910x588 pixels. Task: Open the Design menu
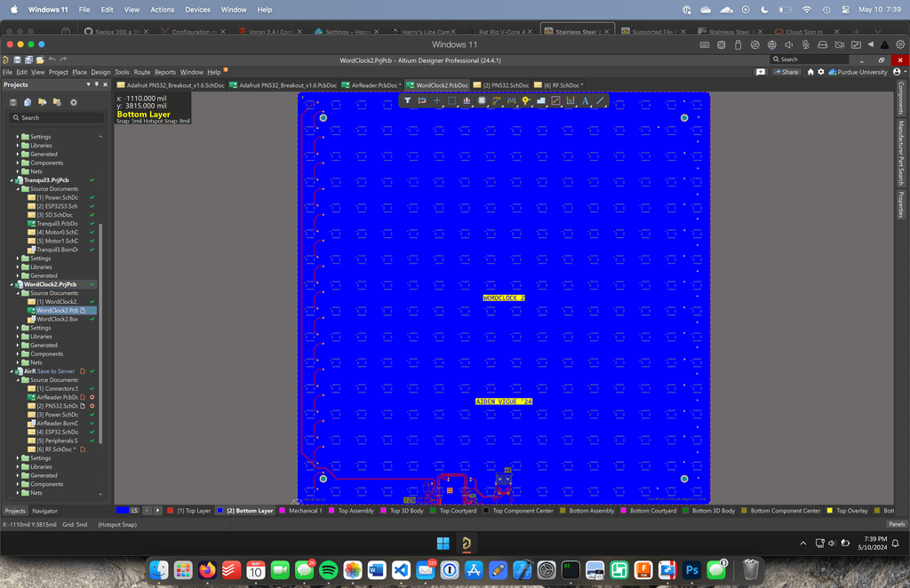tap(100, 73)
